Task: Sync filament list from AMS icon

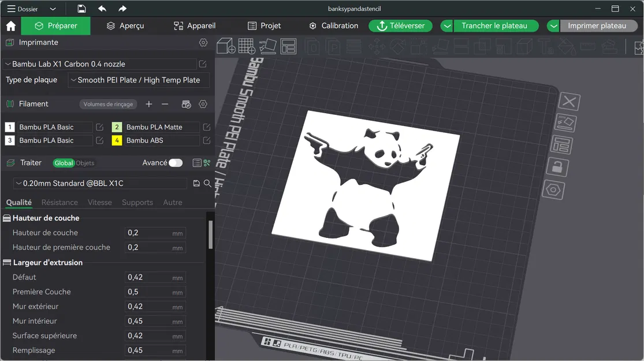Action: 186,105
